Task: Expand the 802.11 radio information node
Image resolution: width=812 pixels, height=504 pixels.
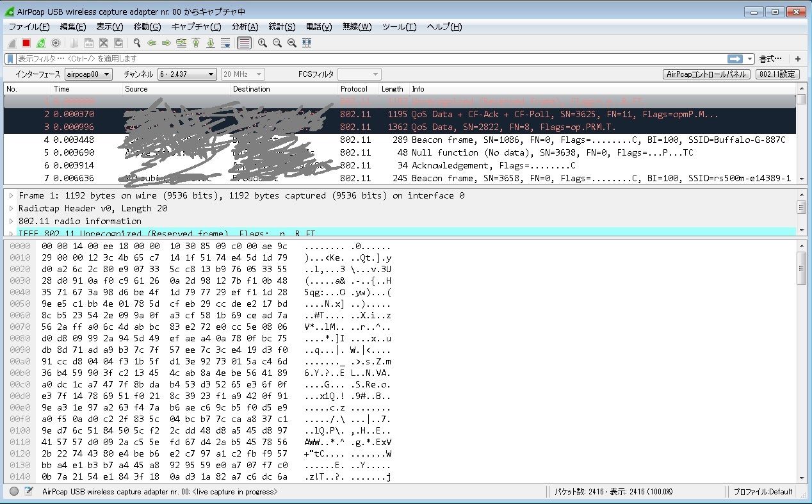Action: [11, 221]
